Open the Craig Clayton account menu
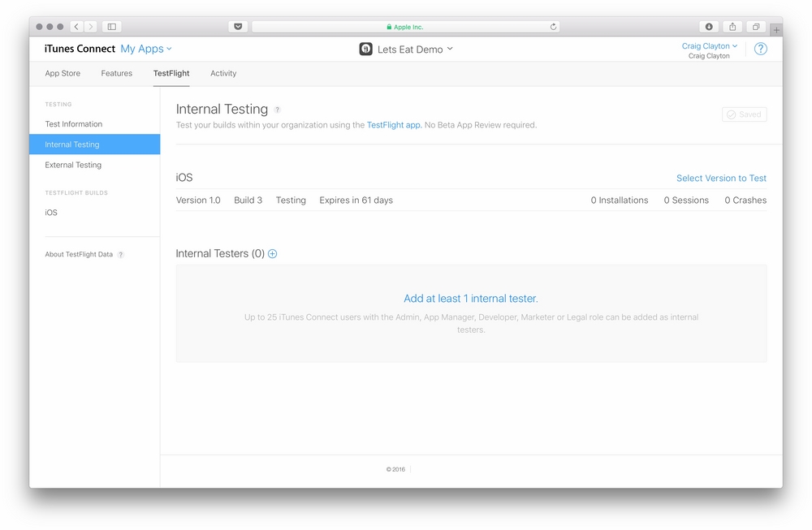812x530 pixels. point(709,46)
